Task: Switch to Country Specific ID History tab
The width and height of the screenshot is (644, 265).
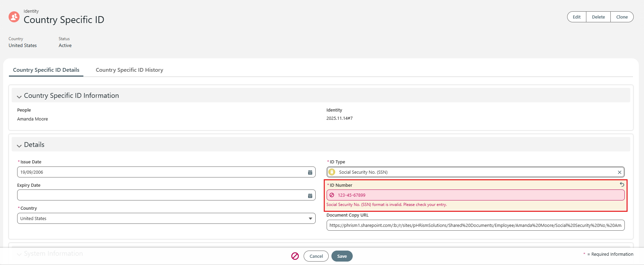Action: click(x=129, y=70)
